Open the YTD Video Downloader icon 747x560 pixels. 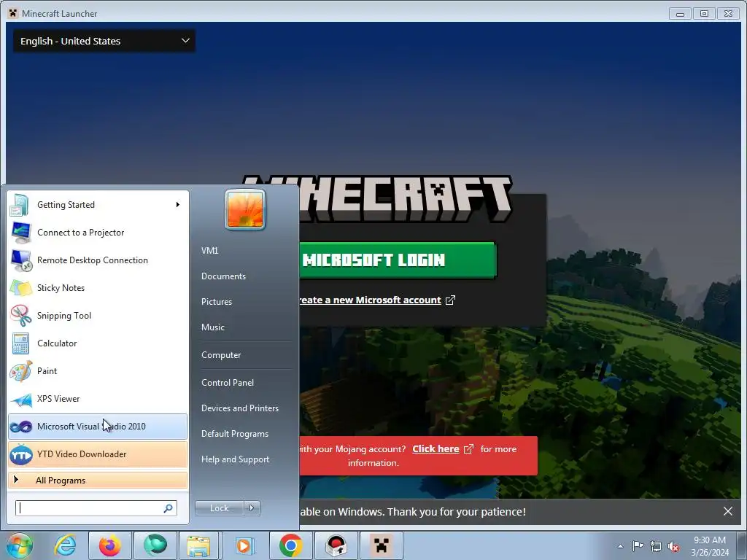point(20,454)
